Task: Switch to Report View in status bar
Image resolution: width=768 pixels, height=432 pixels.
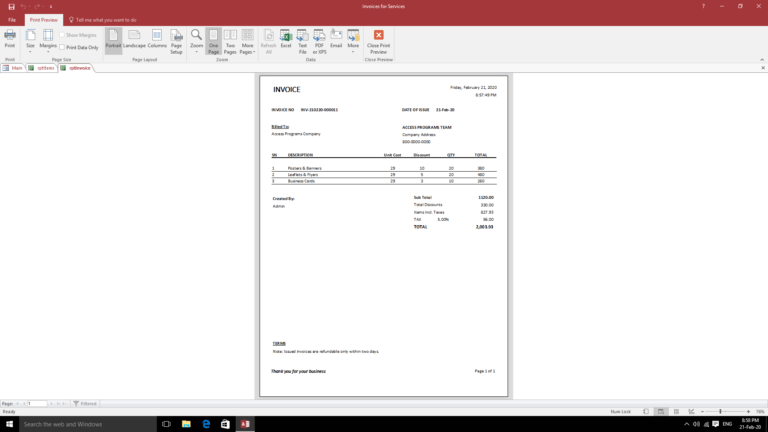Action: pos(646,412)
